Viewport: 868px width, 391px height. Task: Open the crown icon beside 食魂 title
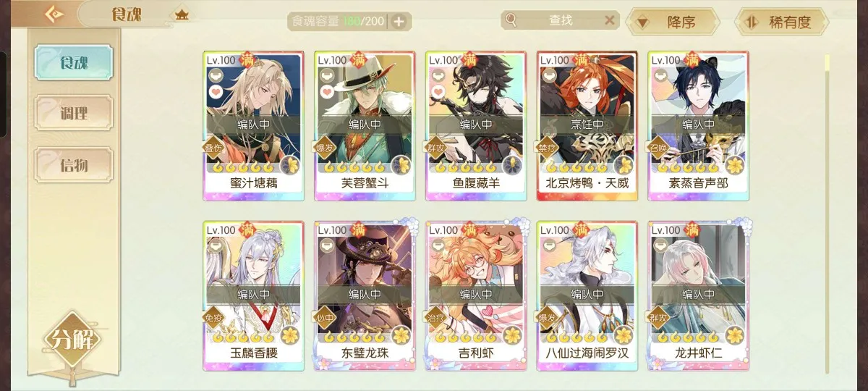click(x=182, y=14)
